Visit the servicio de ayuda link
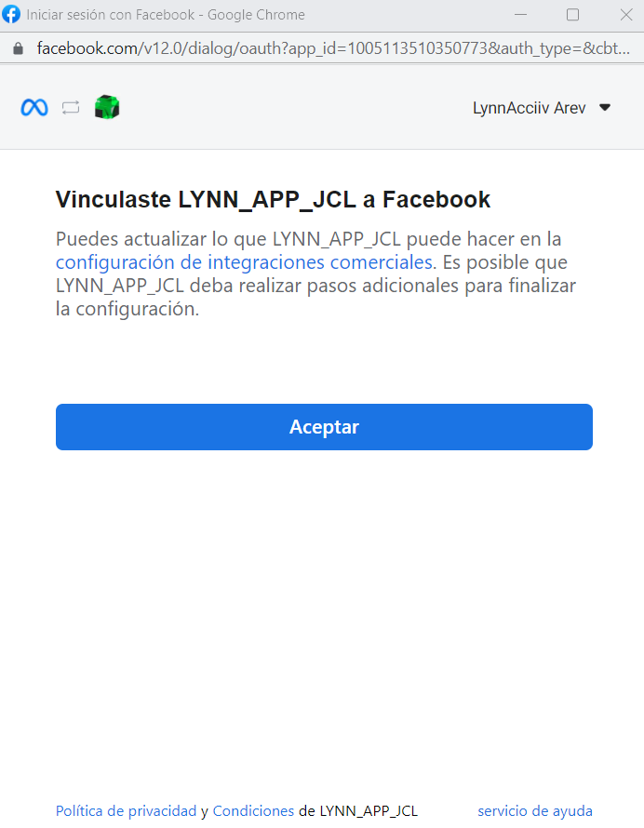Image resolution: width=644 pixels, height=828 pixels. [534, 810]
